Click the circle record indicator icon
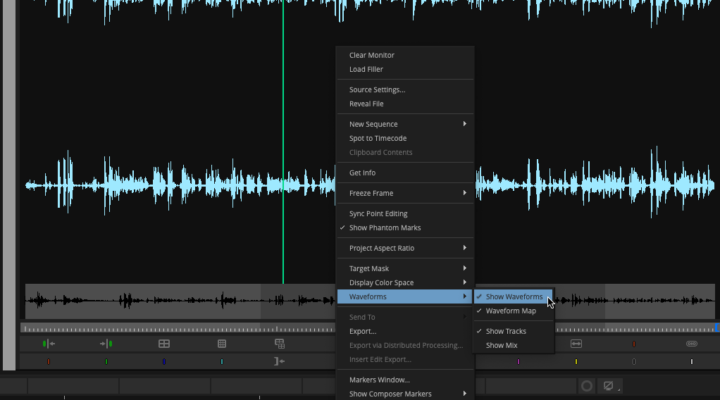720x400 pixels. [586, 386]
